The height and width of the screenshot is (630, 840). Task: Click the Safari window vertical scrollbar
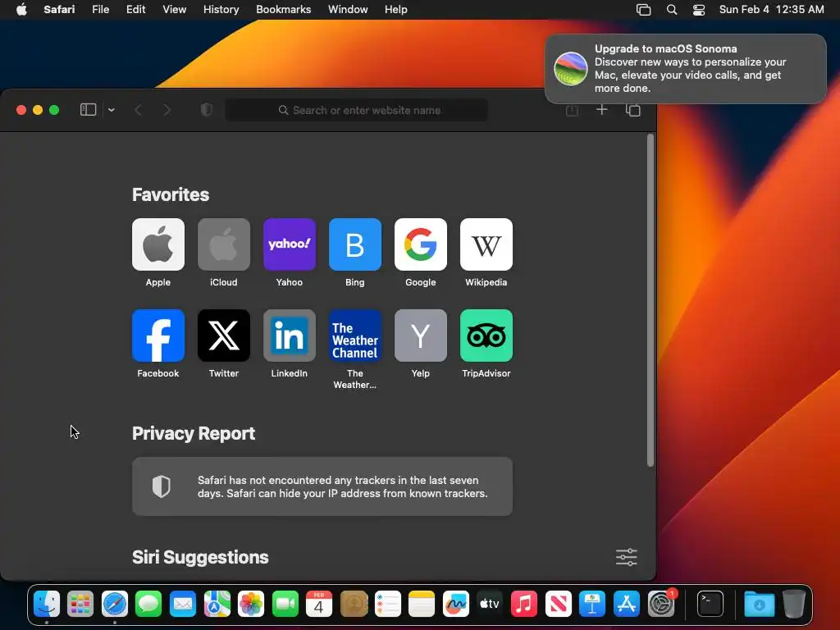[651, 300]
